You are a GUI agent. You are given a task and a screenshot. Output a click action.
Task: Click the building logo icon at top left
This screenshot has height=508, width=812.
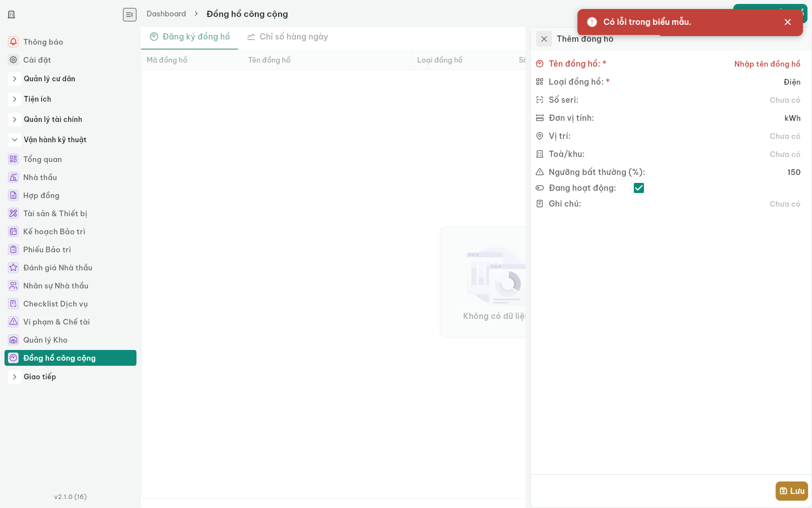point(11,15)
